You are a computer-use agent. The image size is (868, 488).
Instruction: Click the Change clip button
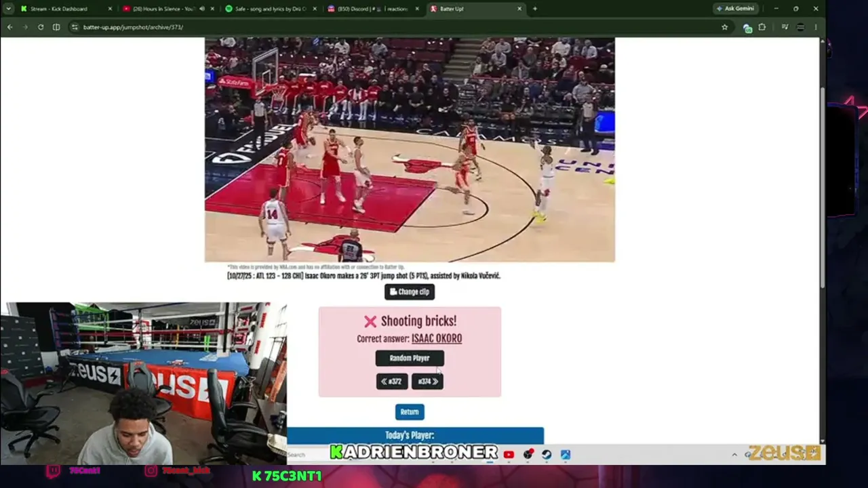[x=410, y=291]
